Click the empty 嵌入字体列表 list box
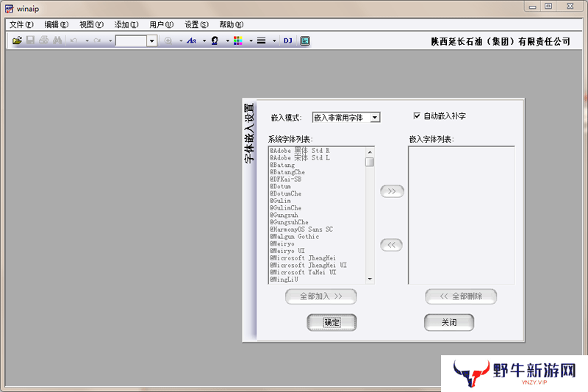The width and height of the screenshot is (588, 392). 462,215
